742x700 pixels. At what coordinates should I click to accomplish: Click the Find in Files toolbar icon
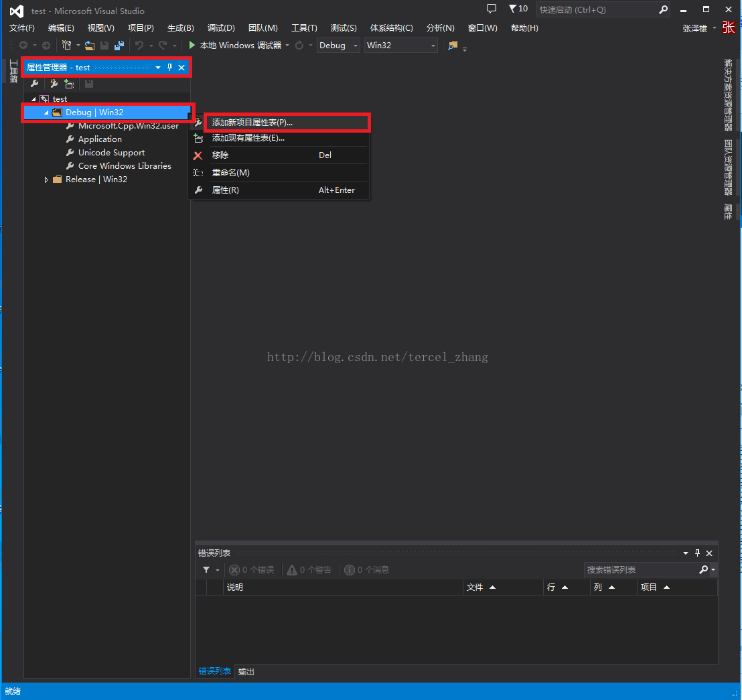[453, 46]
